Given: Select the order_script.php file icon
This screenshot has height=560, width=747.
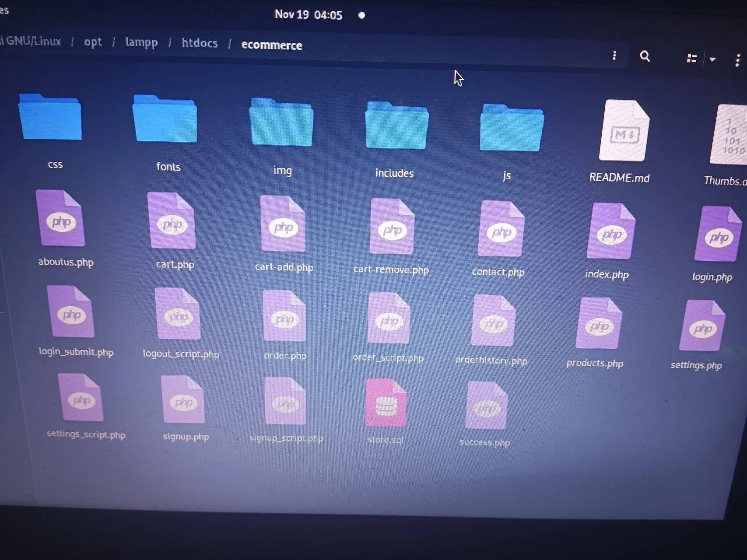Looking at the screenshot, I should click(x=389, y=318).
